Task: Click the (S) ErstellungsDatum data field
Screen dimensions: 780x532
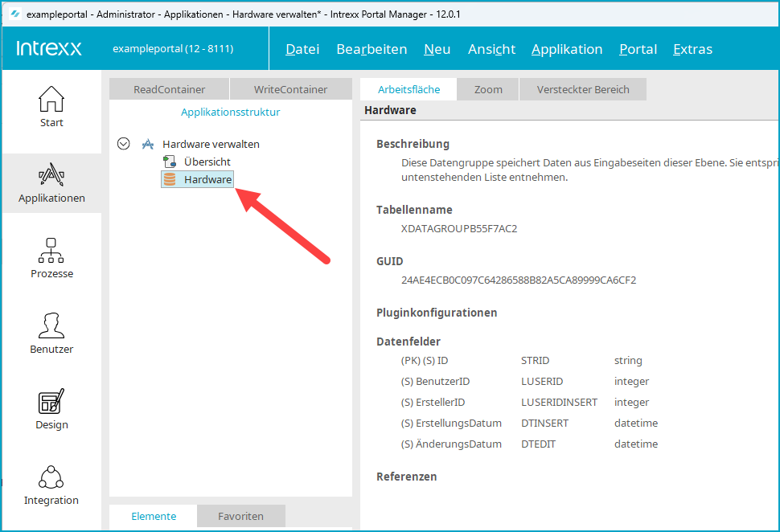Action: 451,424
